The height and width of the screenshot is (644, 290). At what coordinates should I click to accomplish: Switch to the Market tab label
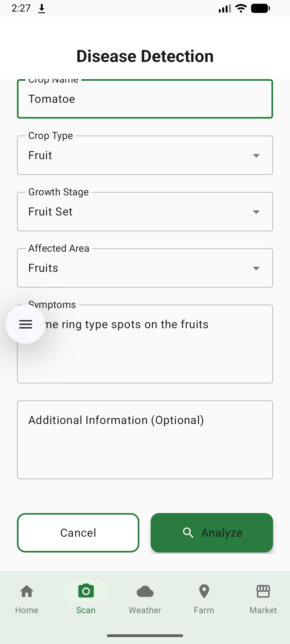[263, 610]
